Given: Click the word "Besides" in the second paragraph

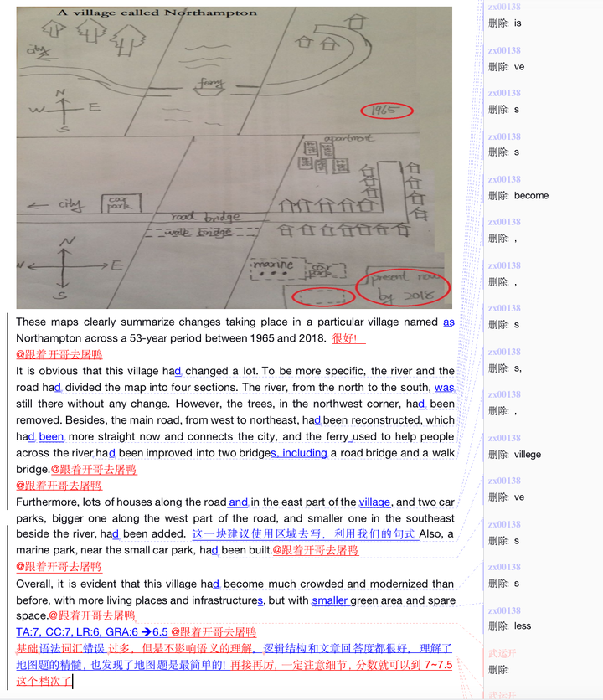Looking at the screenshot, I should (x=85, y=420).
